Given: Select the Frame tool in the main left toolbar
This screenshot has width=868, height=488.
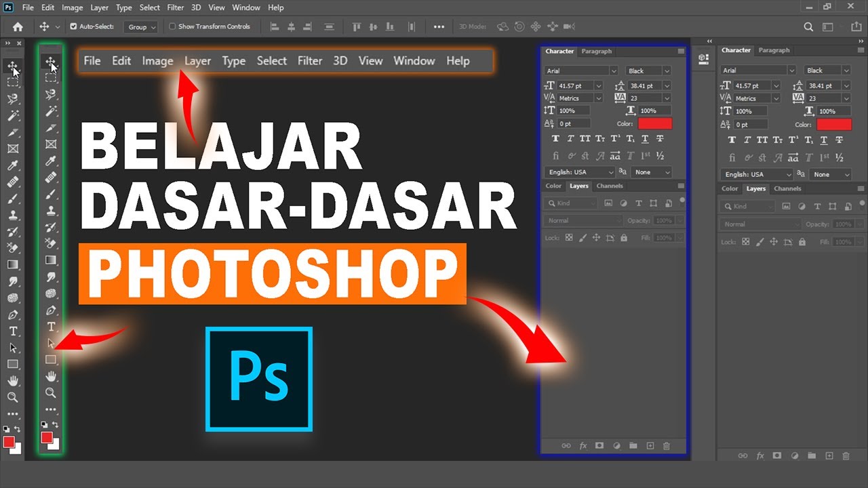Looking at the screenshot, I should tap(12, 148).
